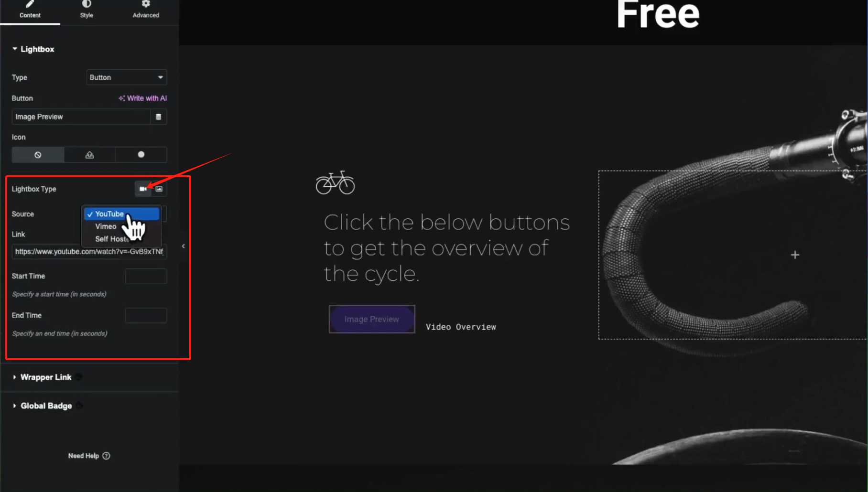This screenshot has height=492, width=868.
Task: Click the plus icon in the dashed container
Action: (794, 255)
